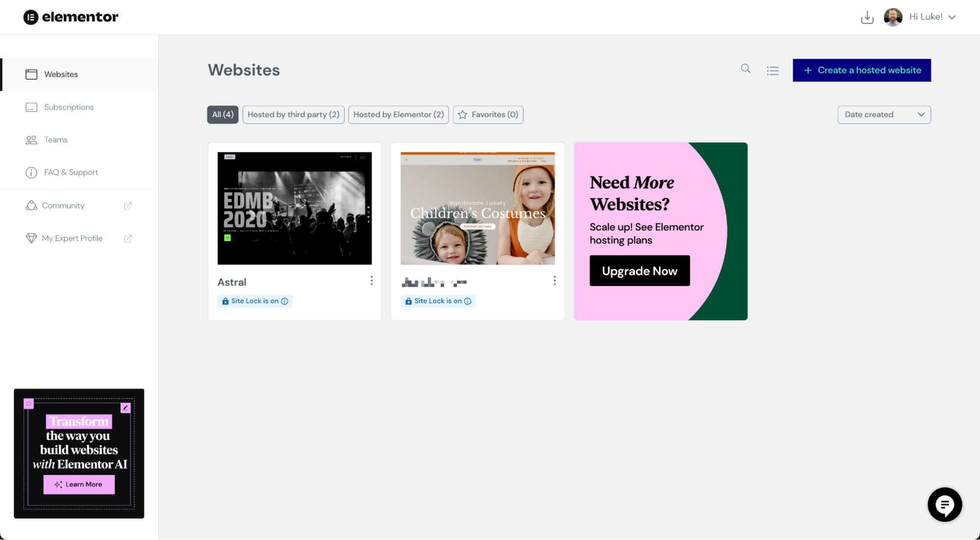The height and width of the screenshot is (540, 980).
Task: Click the Community sidebar icon
Action: (x=30, y=205)
